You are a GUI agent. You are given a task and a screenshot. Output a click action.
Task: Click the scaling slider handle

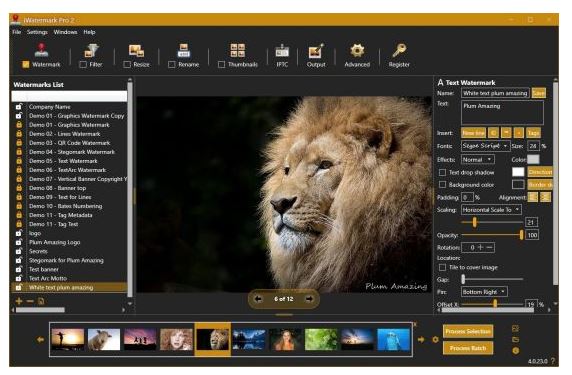tap(474, 222)
